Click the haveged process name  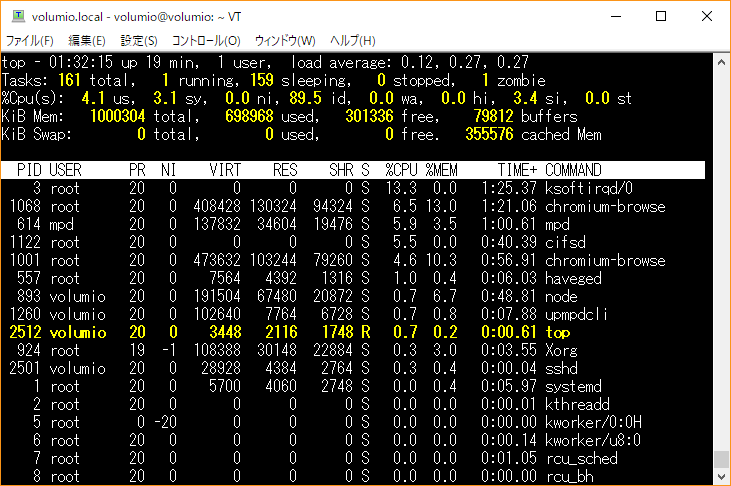pyautogui.click(x=573, y=278)
